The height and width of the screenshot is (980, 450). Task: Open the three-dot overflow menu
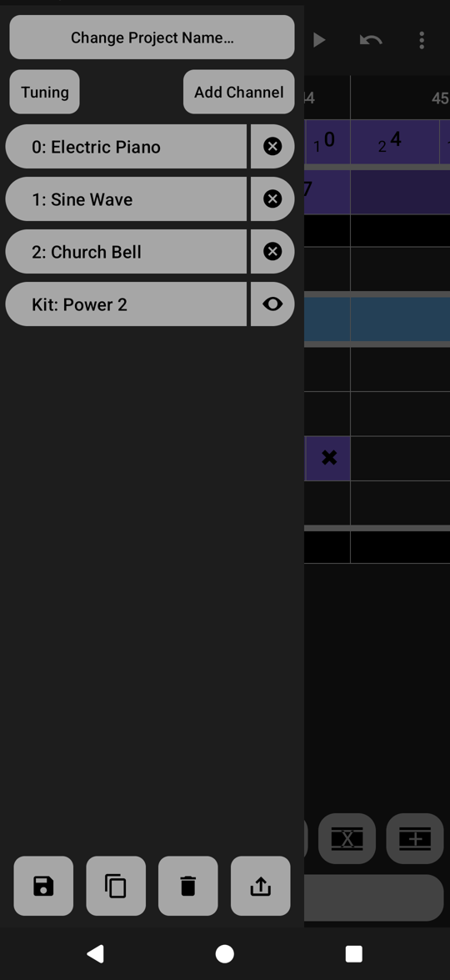click(x=422, y=41)
